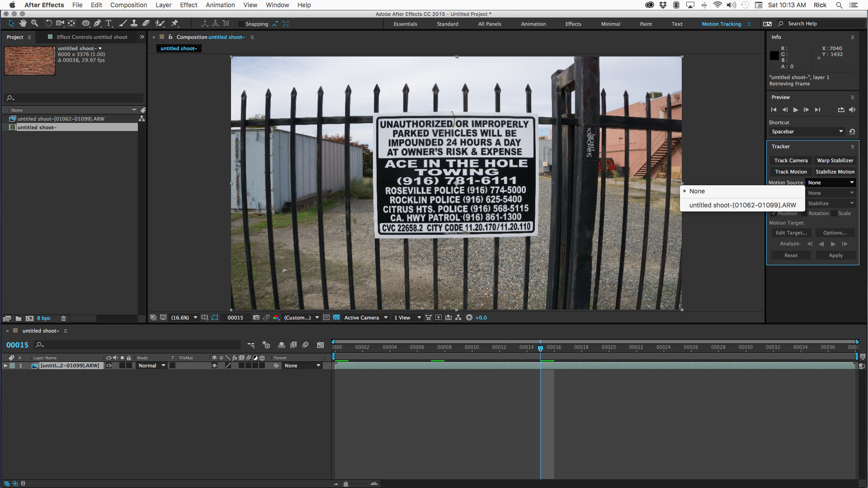Open the Normal blending mode dropdown
This screenshot has width=868, height=488.
(151, 366)
